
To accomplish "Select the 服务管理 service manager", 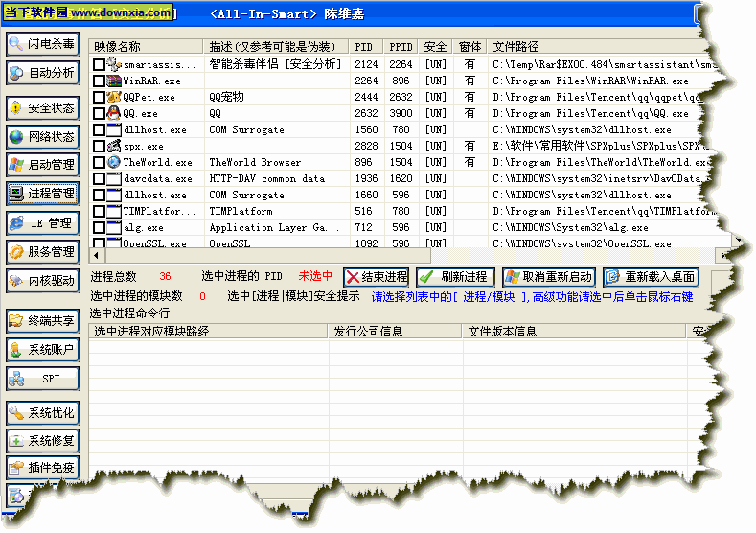I will click(42, 252).
